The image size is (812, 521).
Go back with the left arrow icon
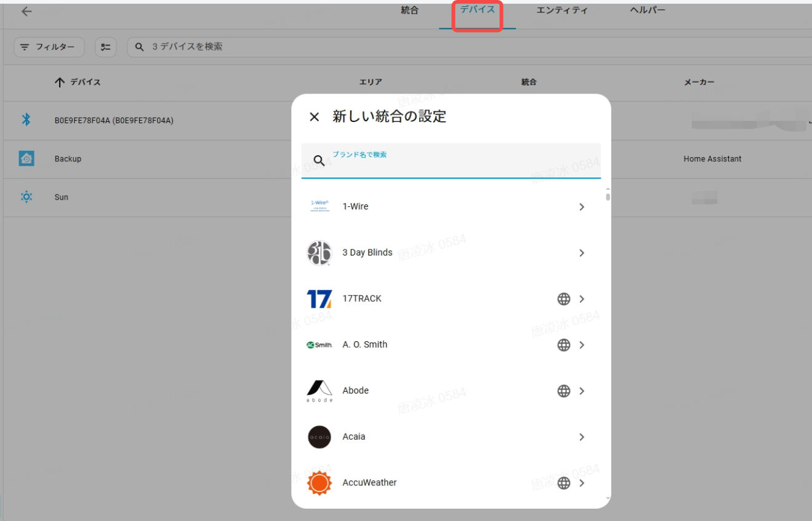[26, 12]
